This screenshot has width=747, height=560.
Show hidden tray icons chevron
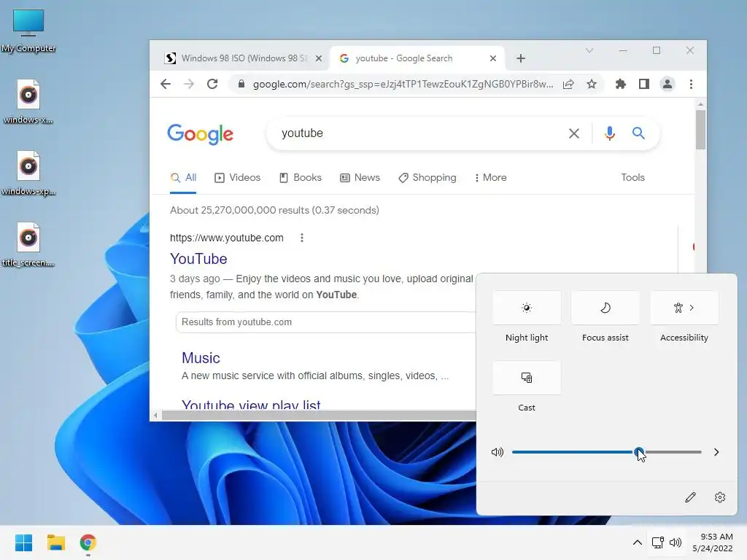637,542
